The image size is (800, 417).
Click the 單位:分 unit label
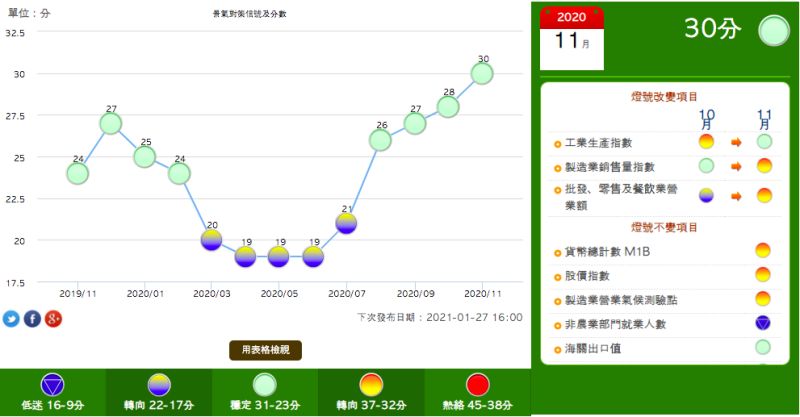(29, 13)
